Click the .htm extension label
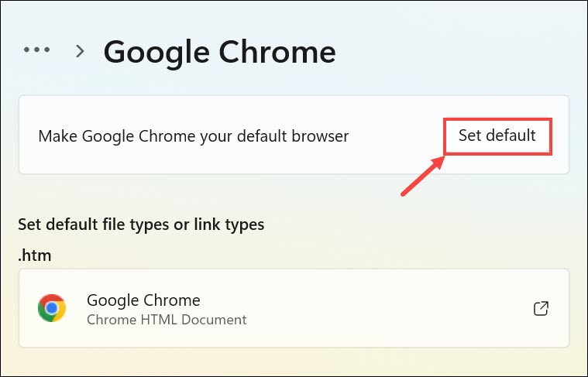Image resolution: width=588 pixels, height=377 pixels. point(35,254)
